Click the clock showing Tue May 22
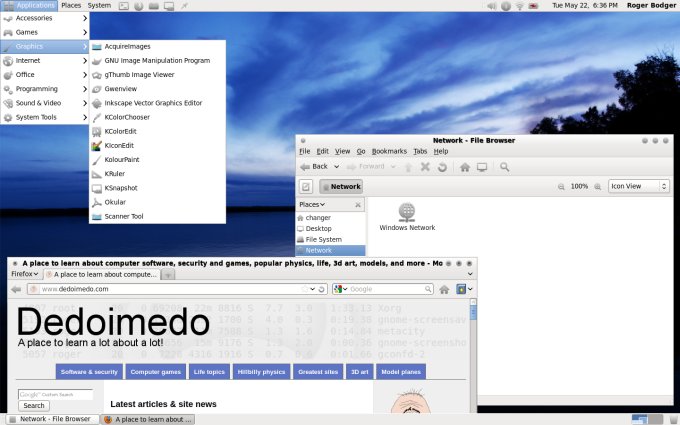680x425 pixels. pos(585,6)
